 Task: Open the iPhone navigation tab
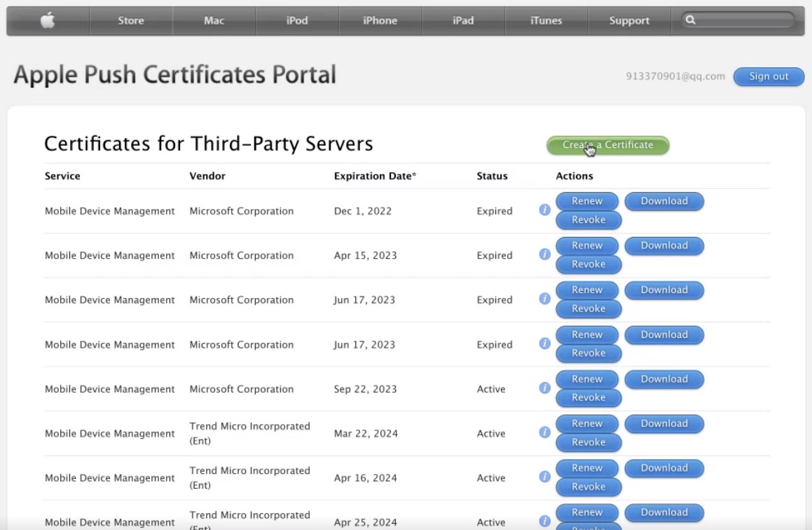380,20
